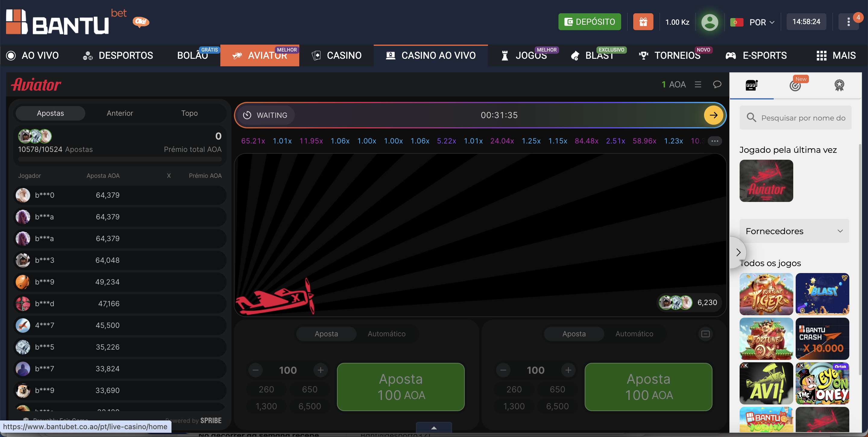The image size is (868, 437).
Task: Increase the bet with the plus icon
Action: click(x=321, y=370)
